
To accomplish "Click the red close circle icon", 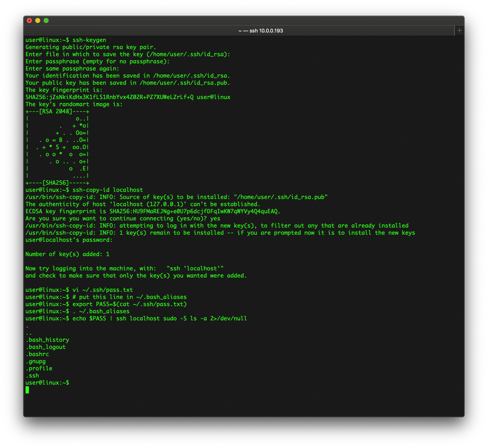I will [29, 20].
